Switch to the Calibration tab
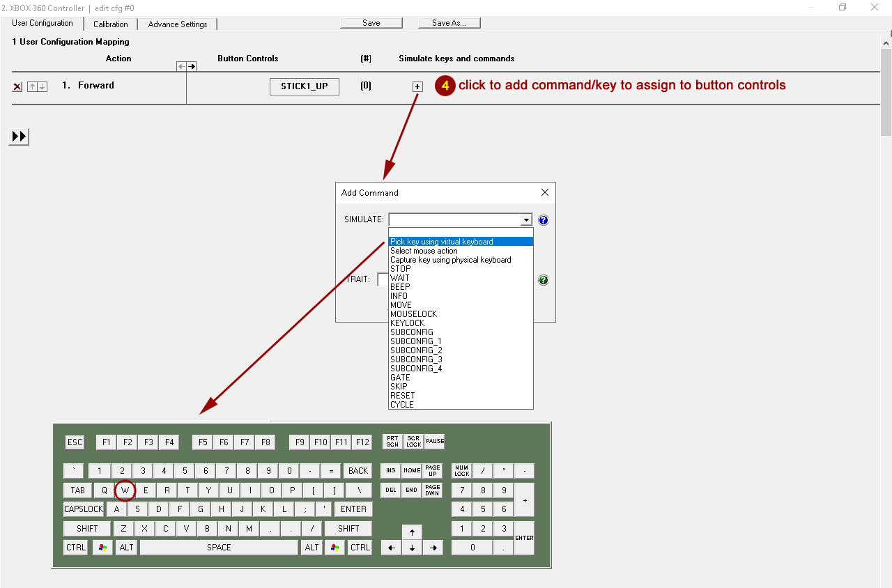This screenshot has width=892, height=588. tap(111, 24)
